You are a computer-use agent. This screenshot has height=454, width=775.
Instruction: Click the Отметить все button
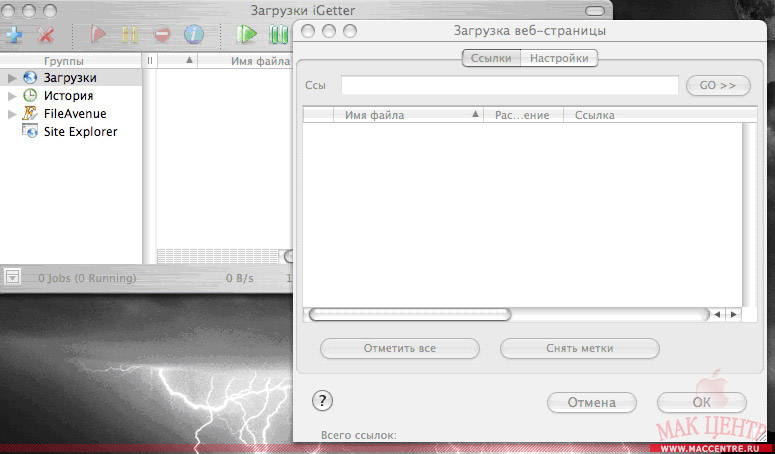(400, 348)
